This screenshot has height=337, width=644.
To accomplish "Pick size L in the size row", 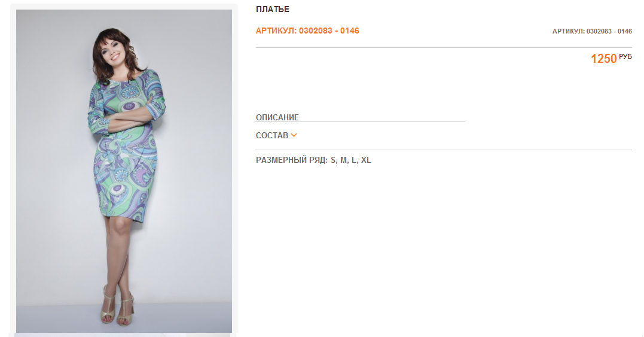I will tap(355, 160).
